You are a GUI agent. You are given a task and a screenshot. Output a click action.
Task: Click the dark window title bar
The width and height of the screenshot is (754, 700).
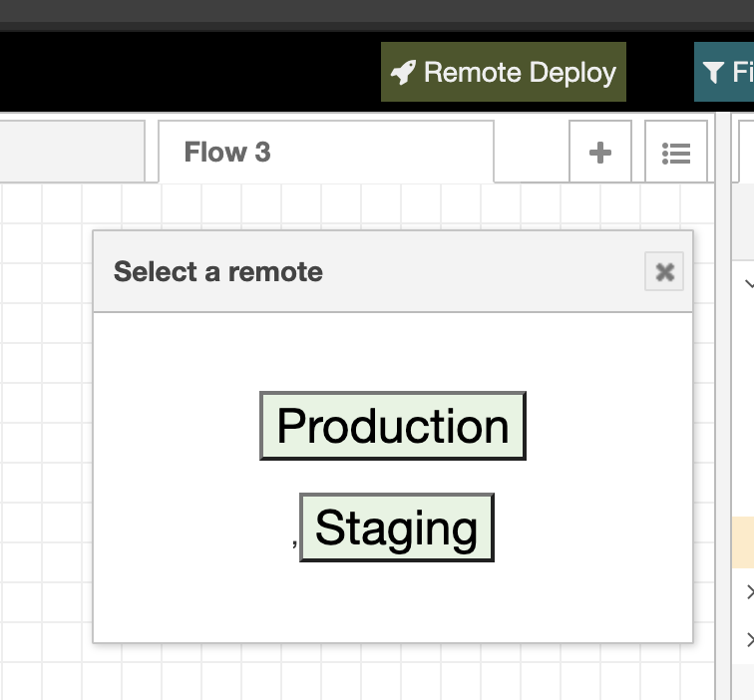click(x=377, y=12)
